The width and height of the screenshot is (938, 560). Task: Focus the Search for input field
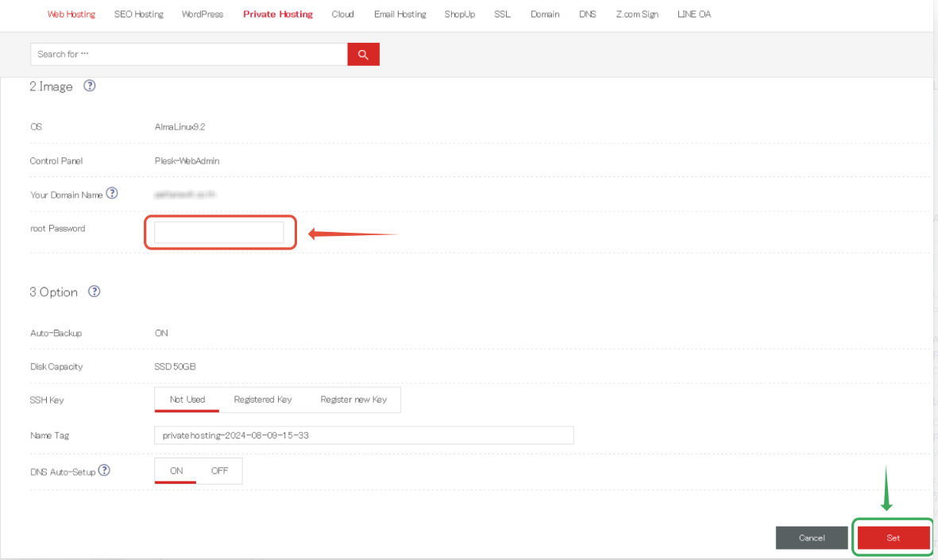pyautogui.click(x=189, y=55)
